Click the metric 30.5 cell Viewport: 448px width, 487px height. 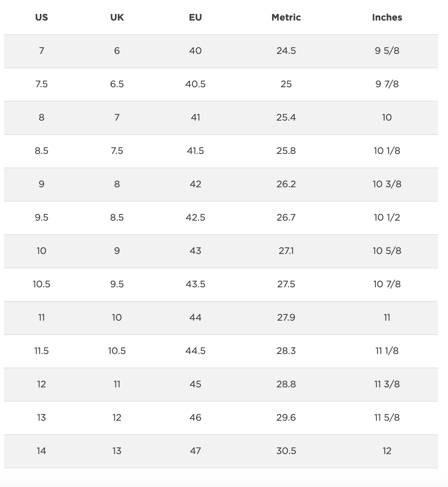pyautogui.click(x=286, y=451)
